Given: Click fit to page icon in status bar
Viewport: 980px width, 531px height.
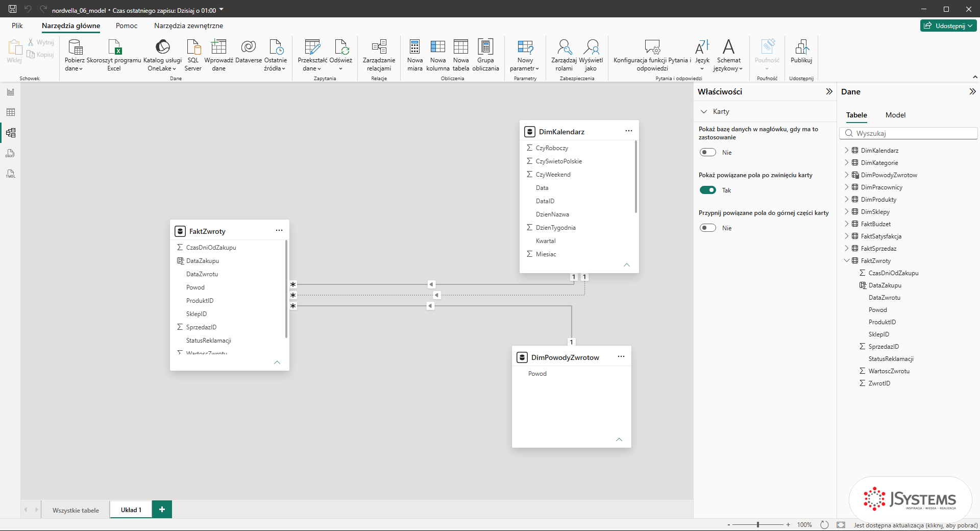Looking at the screenshot, I should coord(841,524).
